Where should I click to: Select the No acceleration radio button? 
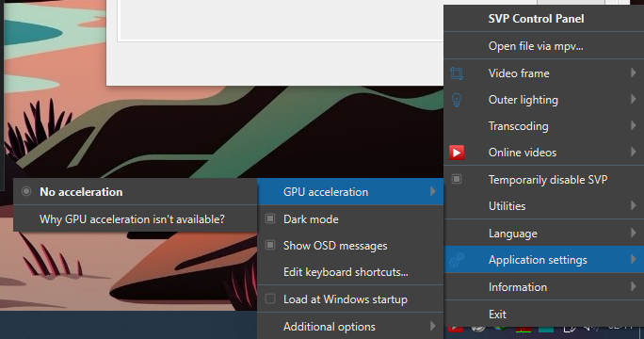point(26,191)
